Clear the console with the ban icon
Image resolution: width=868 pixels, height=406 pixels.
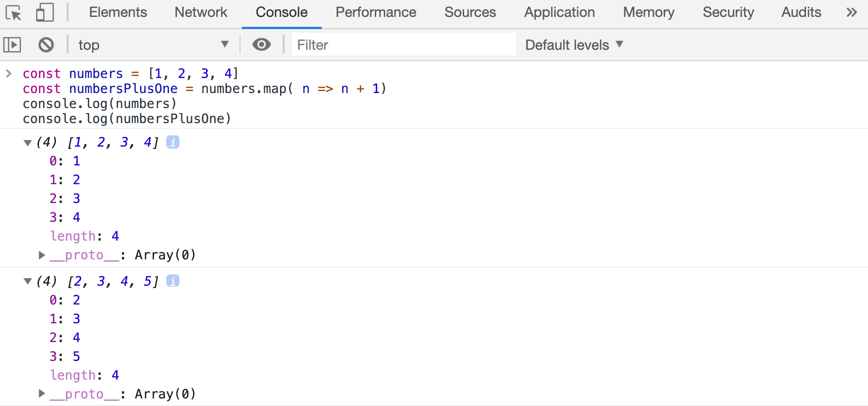[x=46, y=45]
